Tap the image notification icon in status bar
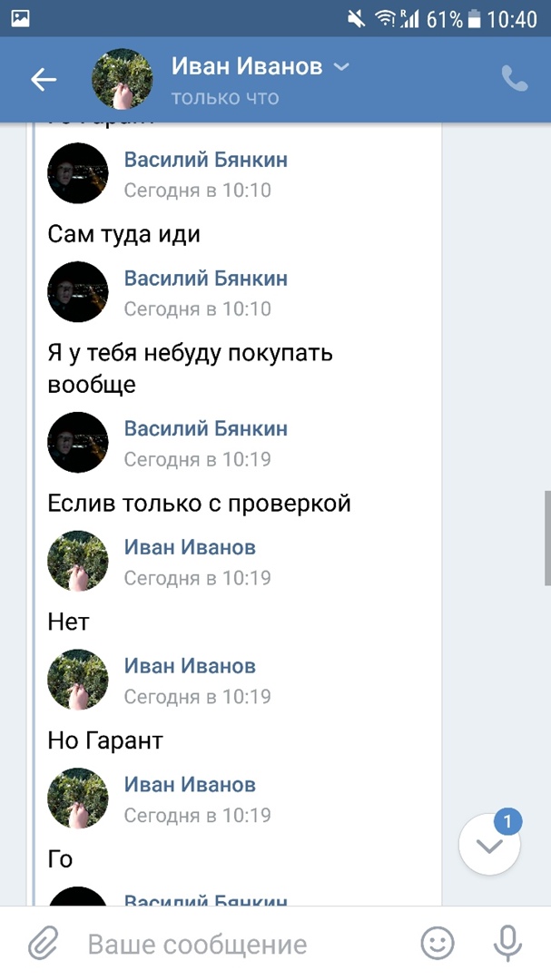Viewport: 551px width, 980px height. click(x=20, y=18)
